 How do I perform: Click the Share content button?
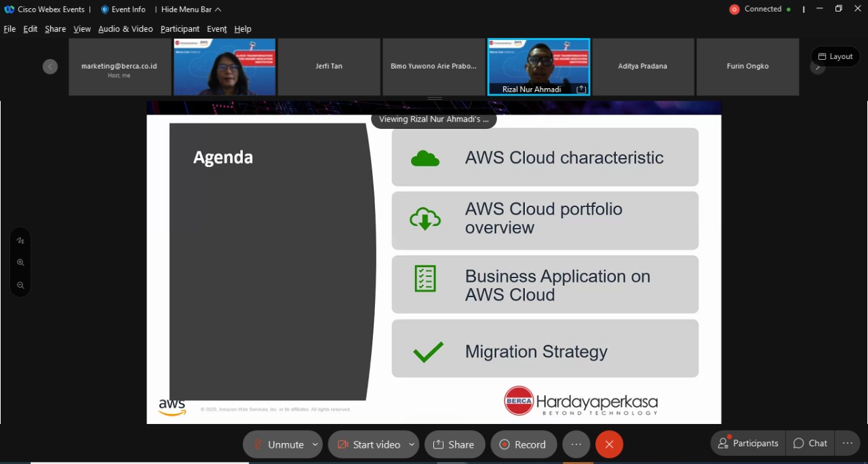(454, 444)
